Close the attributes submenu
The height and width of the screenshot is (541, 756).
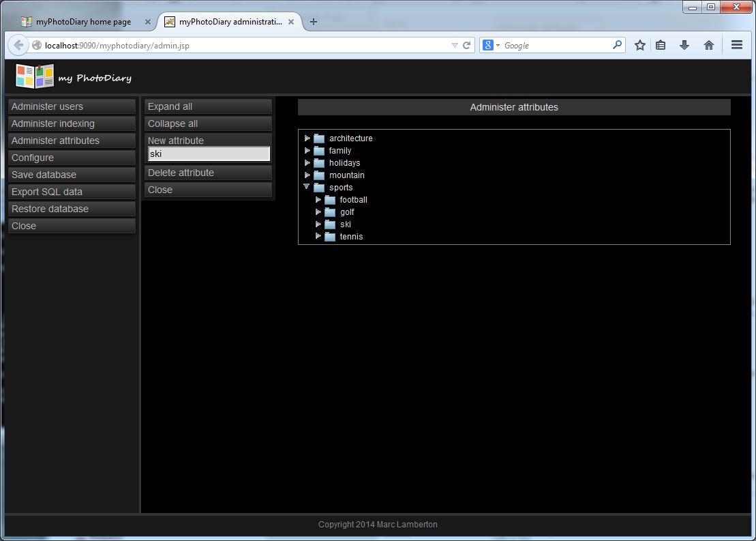coord(209,190)
